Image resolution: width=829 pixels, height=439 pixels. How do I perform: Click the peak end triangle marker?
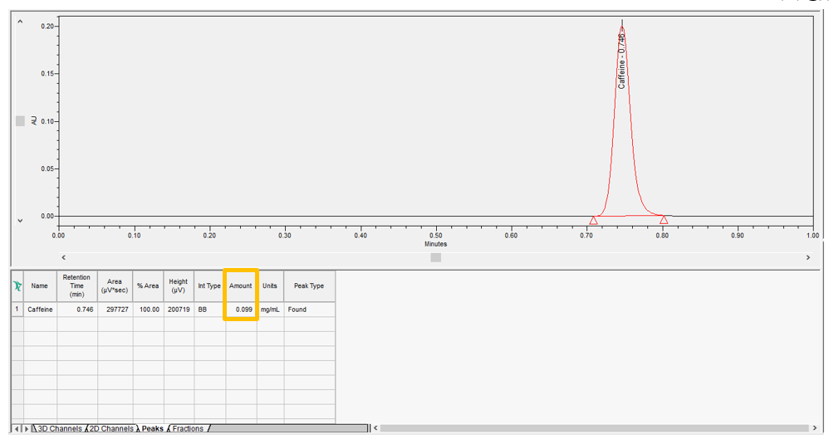664,219
